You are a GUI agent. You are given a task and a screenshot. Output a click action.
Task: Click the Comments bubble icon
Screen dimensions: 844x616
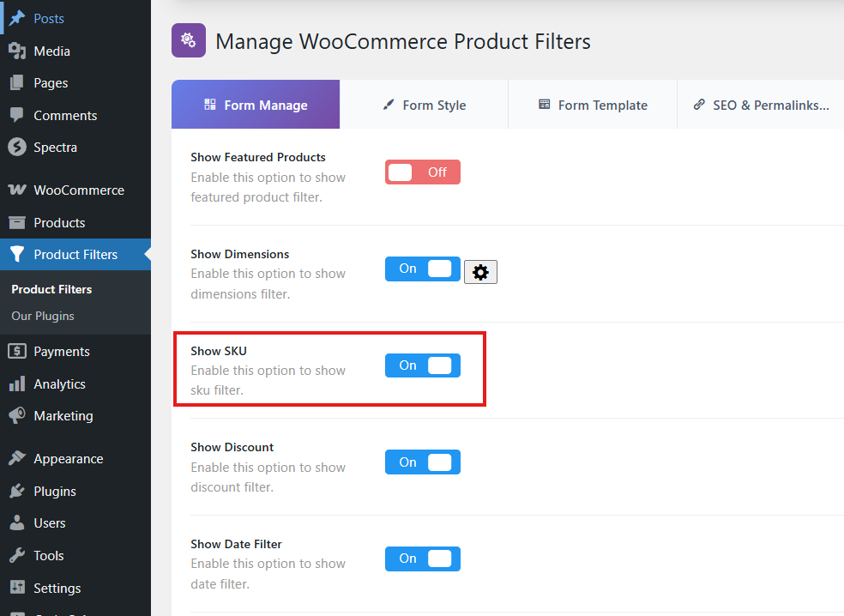[x=17, y=115]
